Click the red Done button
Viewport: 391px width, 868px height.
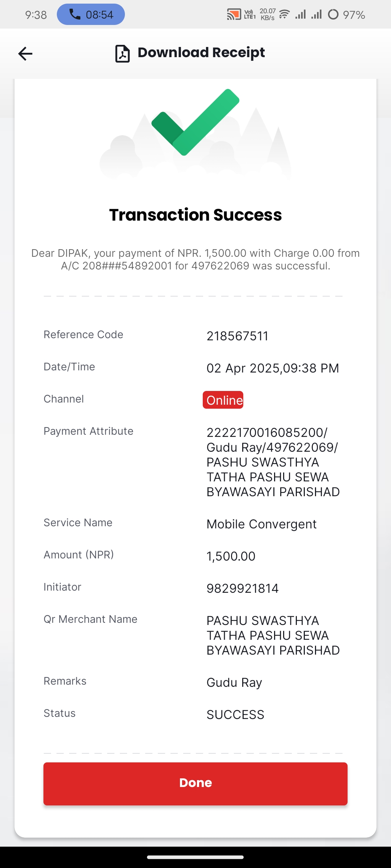195,784
